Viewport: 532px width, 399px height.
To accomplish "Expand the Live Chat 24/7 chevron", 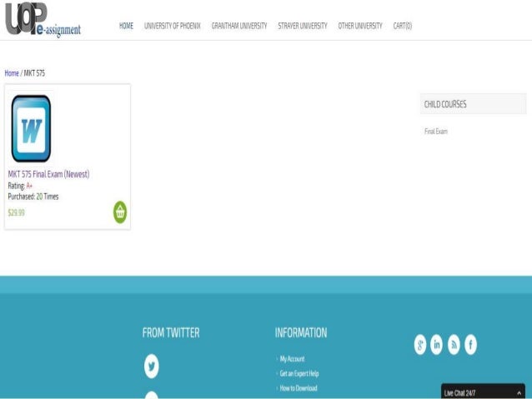I will (519, 393).
